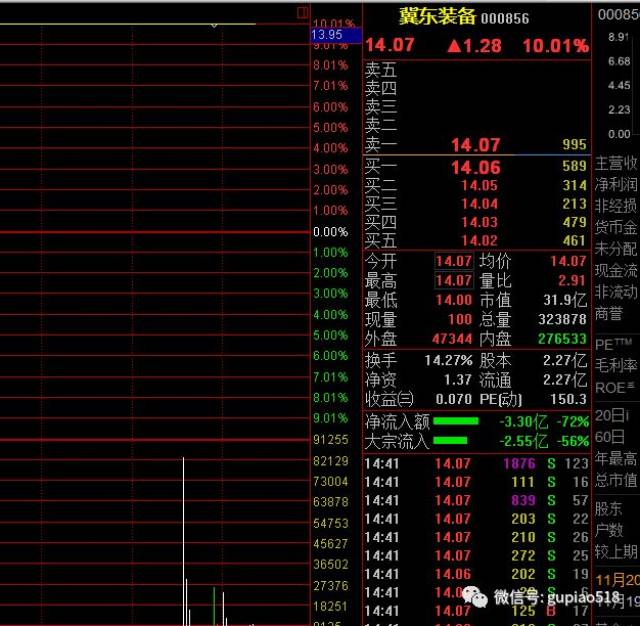
Task: Click the 卖三 order row label
Action: point(380,107)
